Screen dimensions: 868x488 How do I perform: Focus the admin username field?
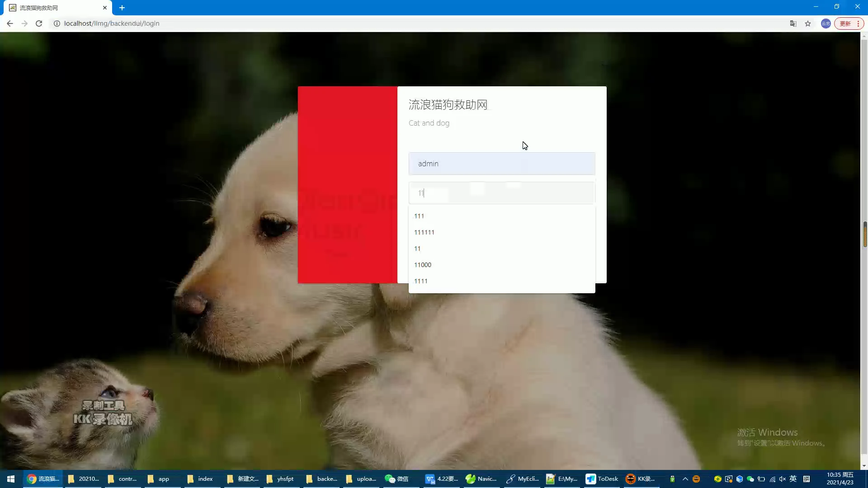coord(502,164)
